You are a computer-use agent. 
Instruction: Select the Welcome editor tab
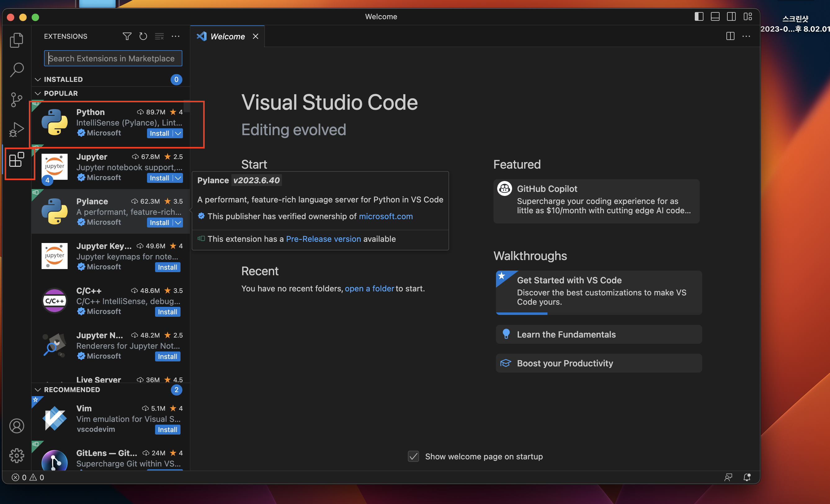[227, 36]
